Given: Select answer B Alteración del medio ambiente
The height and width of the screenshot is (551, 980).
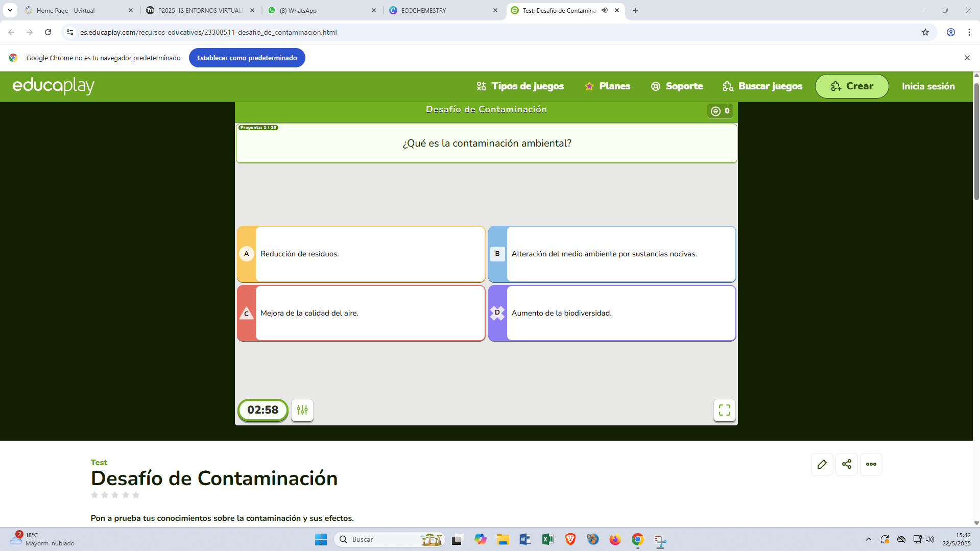Looking at the screenshot, I should pyautogui.click(x=612, y=254).
